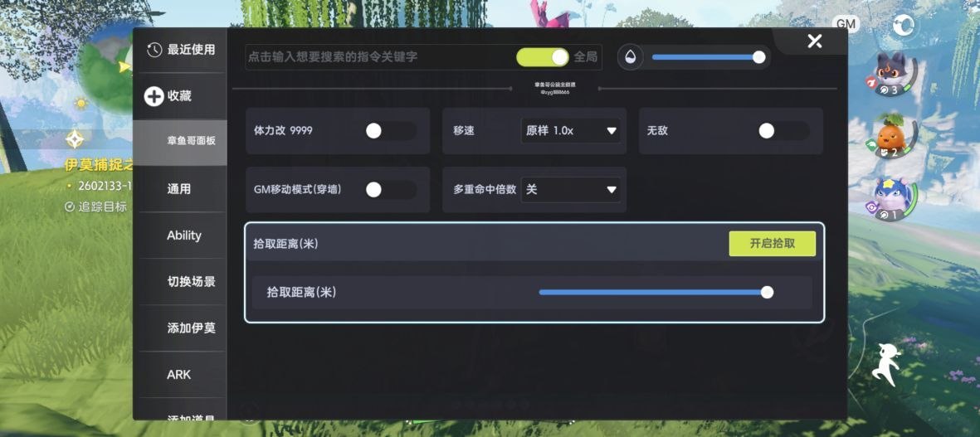Image resolution: width=980 pixels, height=437 pixels.
Task: Click the command keyword search field
Action: tap(378, 57)
